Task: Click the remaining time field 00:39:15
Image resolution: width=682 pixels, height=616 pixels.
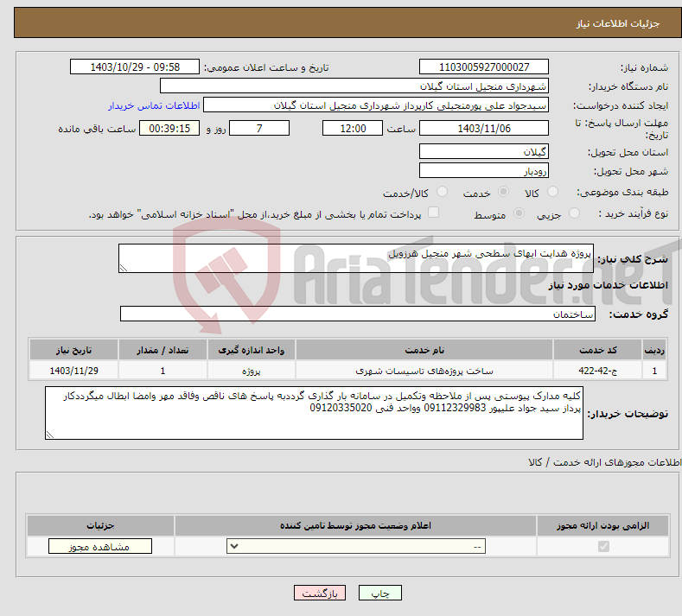Action: (x=169, y=128)
